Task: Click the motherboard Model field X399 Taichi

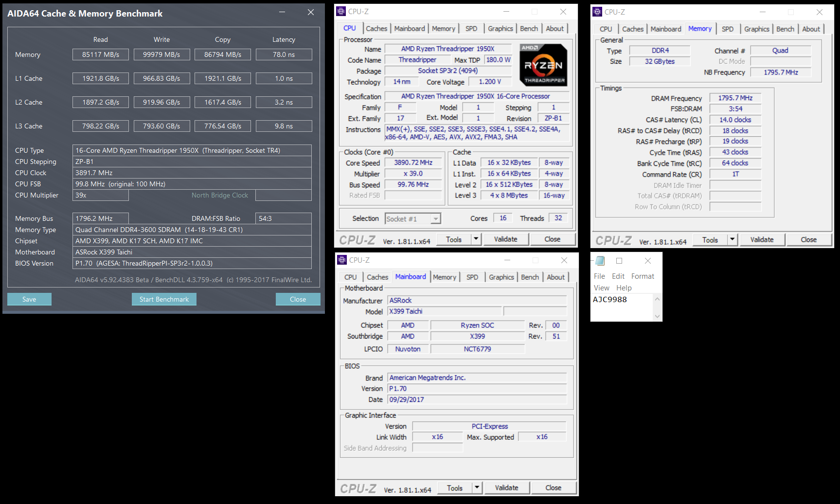Action: click(x=445, y=311)
